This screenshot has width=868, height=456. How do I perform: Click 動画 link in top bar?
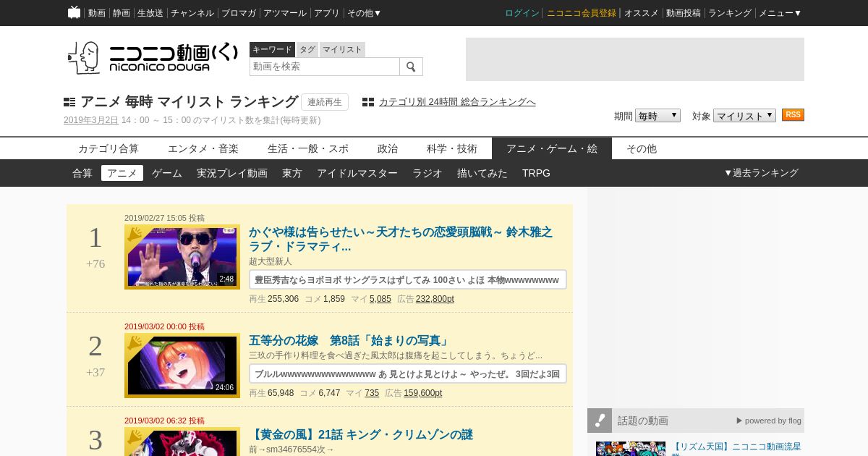(97, 13)
